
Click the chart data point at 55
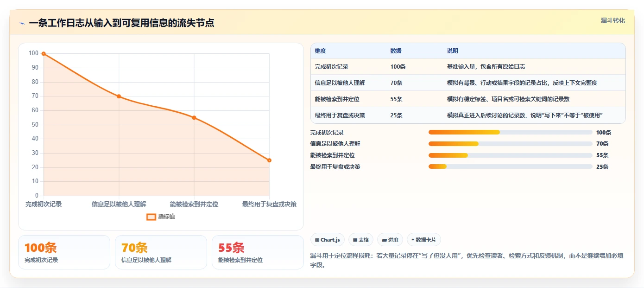coord(194,118)
